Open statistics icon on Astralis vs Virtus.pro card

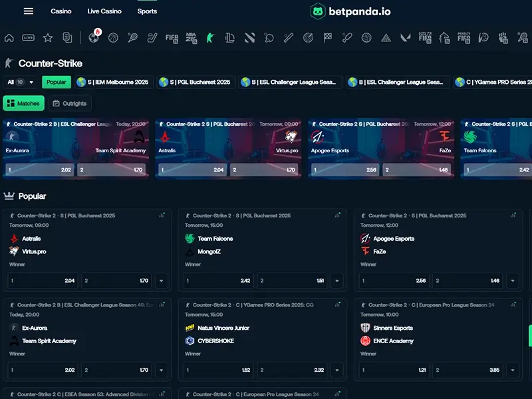[x=162, y=215]
